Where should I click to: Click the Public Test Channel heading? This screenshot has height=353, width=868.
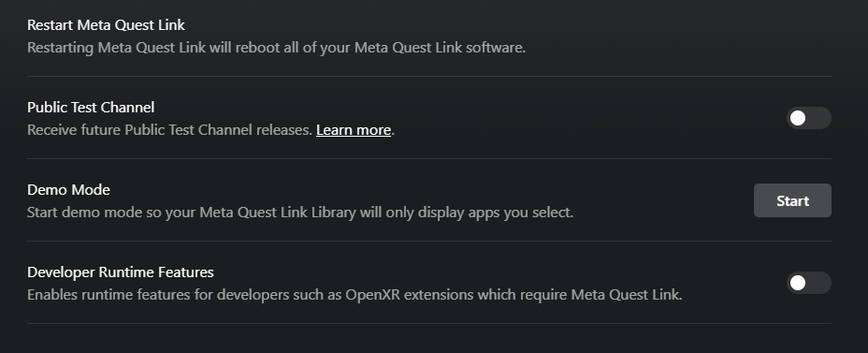tap(91, 108)
